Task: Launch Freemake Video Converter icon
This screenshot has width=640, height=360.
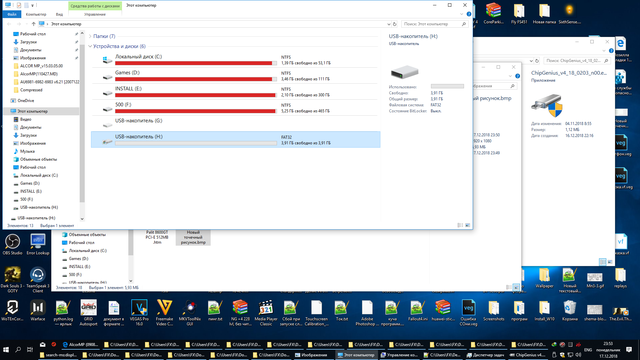Action: tap(164, 312)
